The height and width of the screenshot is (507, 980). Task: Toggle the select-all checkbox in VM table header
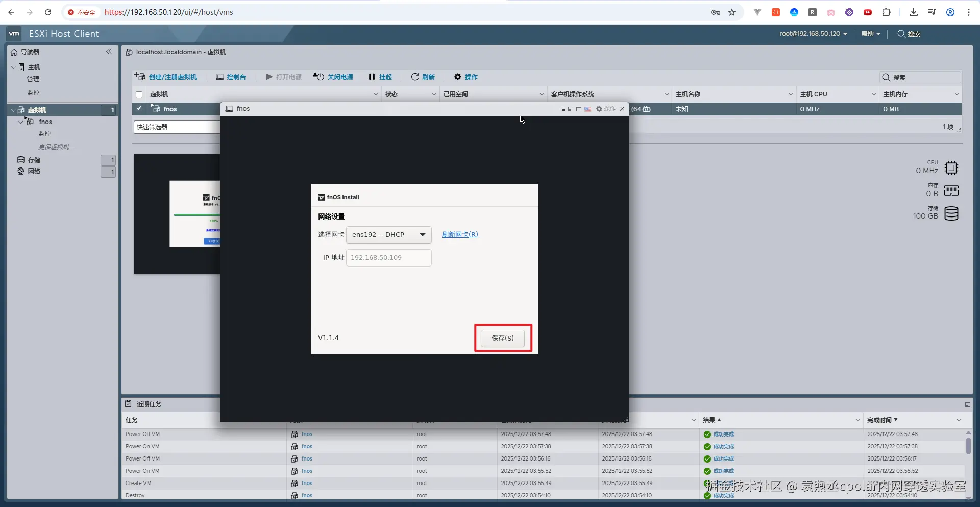coord(139,94)
